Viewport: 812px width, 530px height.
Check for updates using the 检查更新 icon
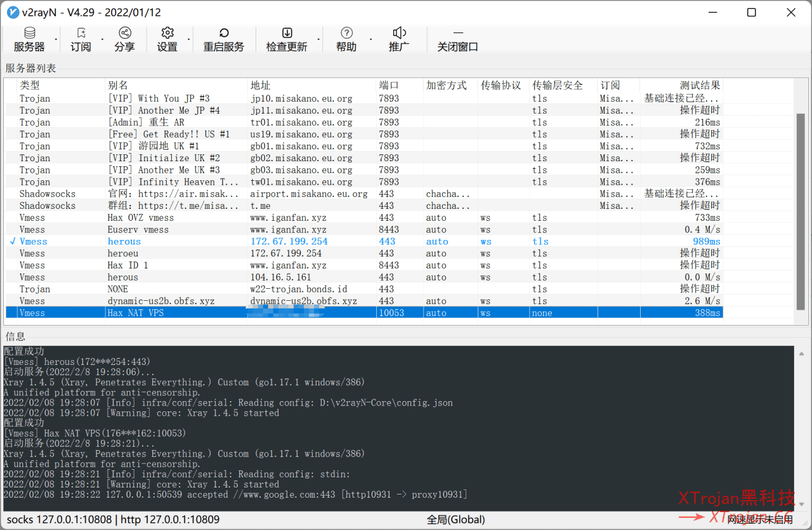click(287, 39)
